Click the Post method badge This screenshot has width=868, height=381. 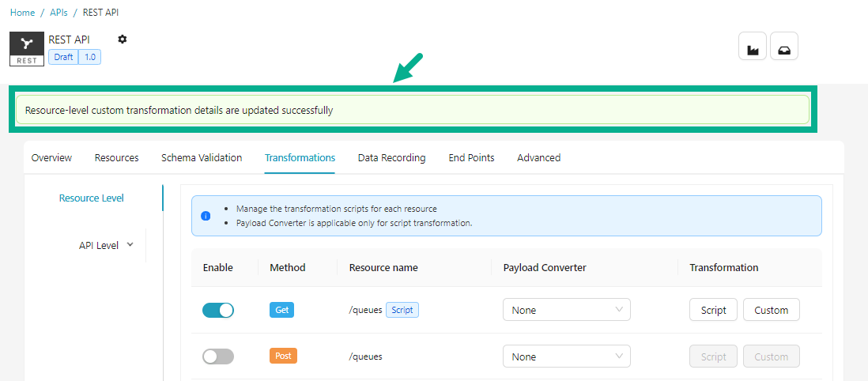tap(283, 356)
